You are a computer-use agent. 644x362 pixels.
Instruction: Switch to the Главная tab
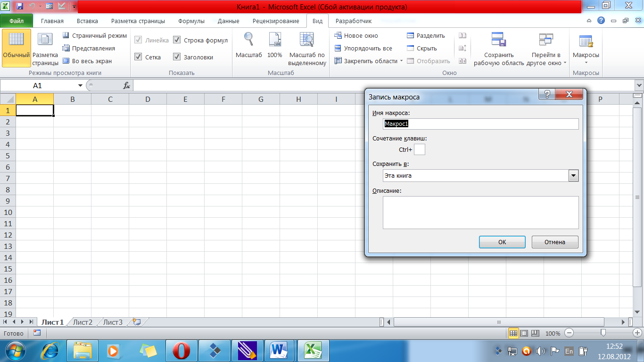point(52,21)
